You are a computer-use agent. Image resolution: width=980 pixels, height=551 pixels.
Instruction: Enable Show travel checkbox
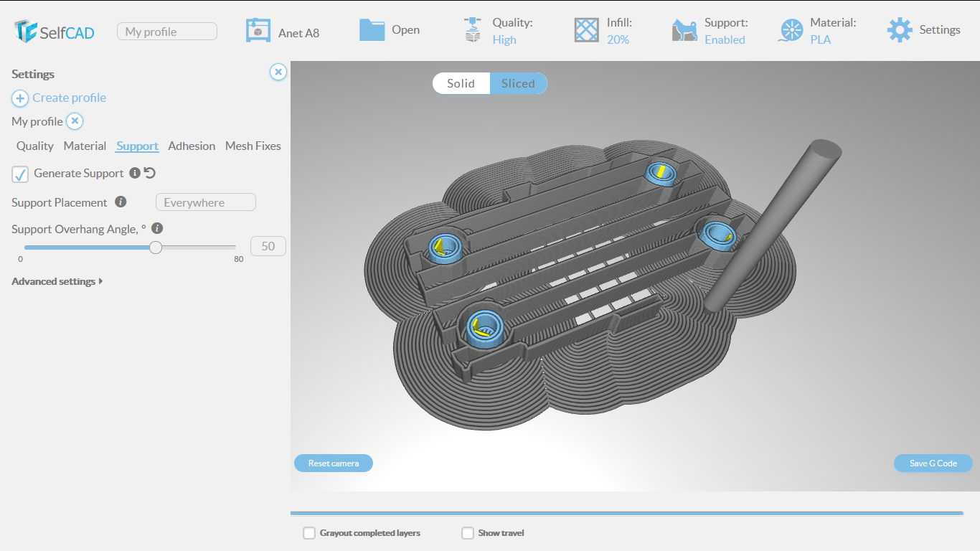click(468, 533)
